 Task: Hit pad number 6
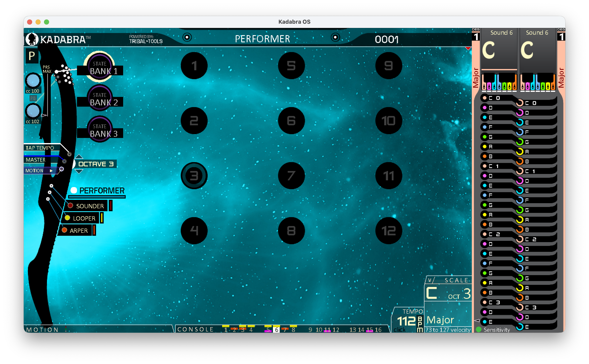(291, 120)
